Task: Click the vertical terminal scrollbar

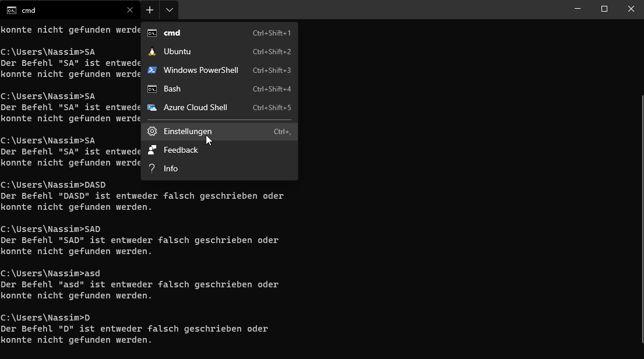Action: tap(642, 219)
